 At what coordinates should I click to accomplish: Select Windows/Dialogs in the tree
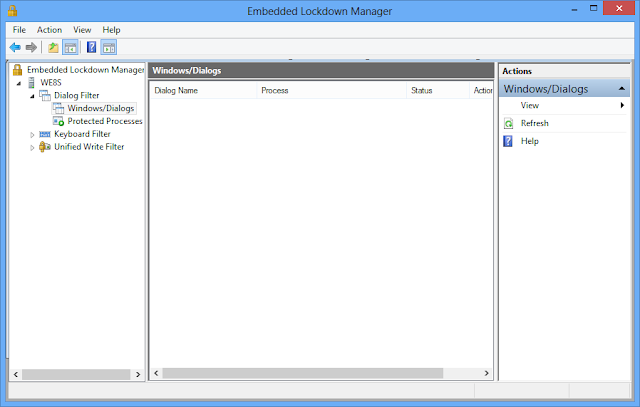click(x=101, y=108)
